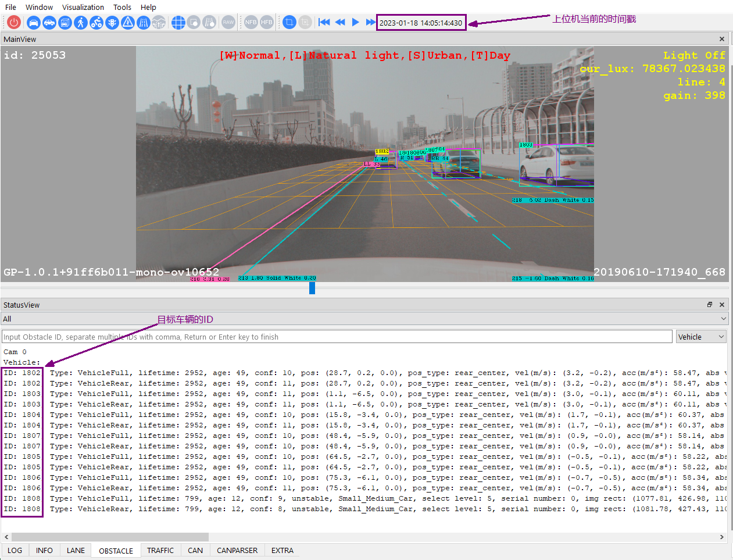Image resolution: width=733 pixels, height=560 pixels.
Task: Skip to the first frame
Action: [324, 23]
